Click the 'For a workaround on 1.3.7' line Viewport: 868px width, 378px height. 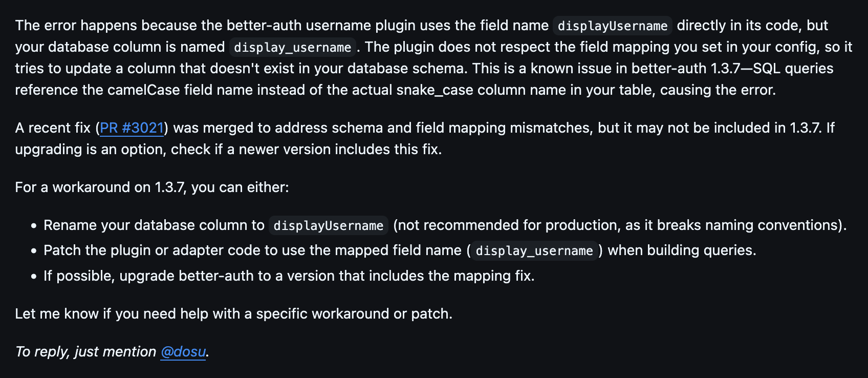(151, 187)
